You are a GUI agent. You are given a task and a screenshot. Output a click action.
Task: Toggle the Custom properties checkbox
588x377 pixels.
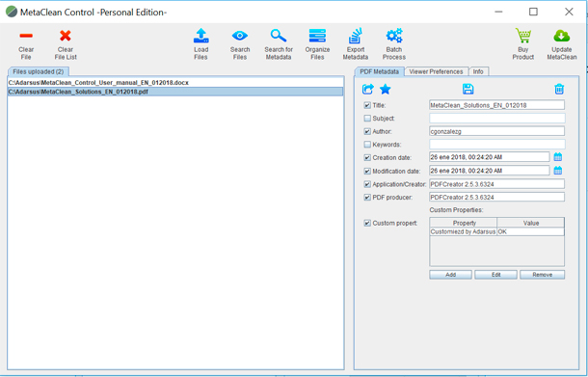(x=367, y=223)
